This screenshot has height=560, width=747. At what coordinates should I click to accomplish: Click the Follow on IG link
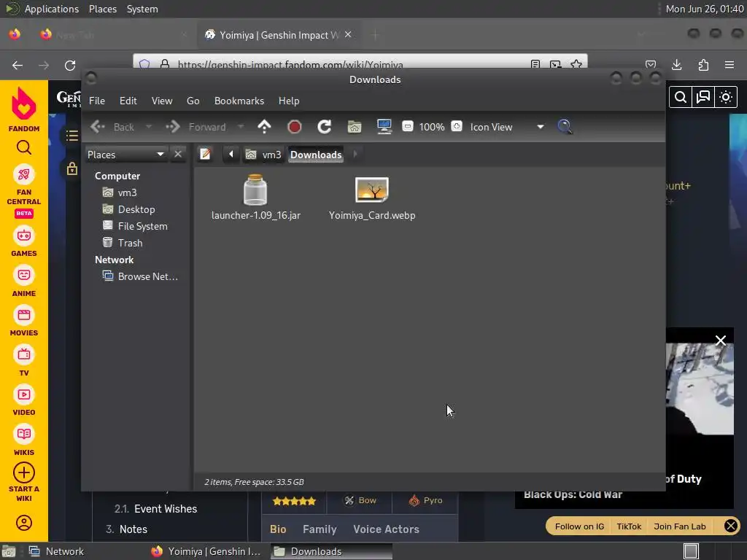pyautogui.click(x=579, y=526)
